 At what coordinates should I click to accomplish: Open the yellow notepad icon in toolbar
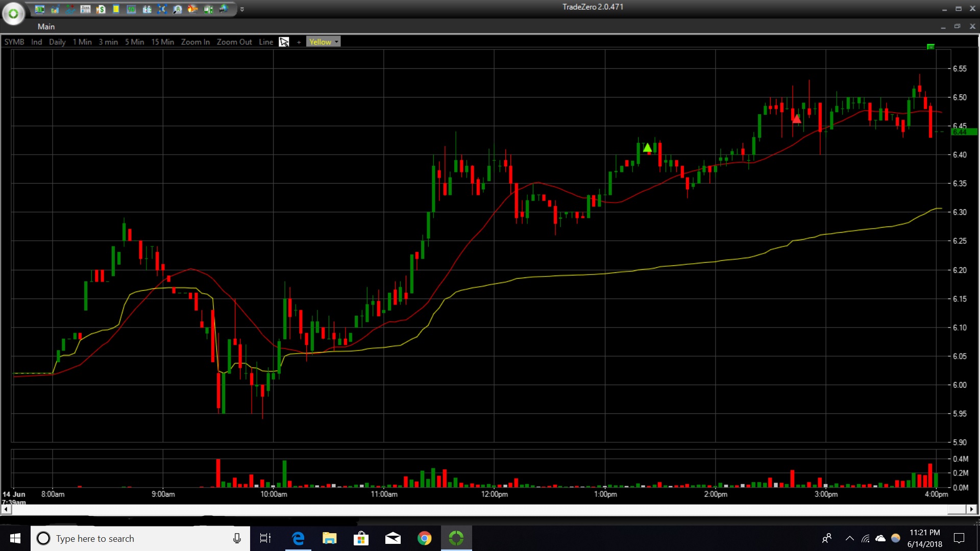click(x=116, y=9)
